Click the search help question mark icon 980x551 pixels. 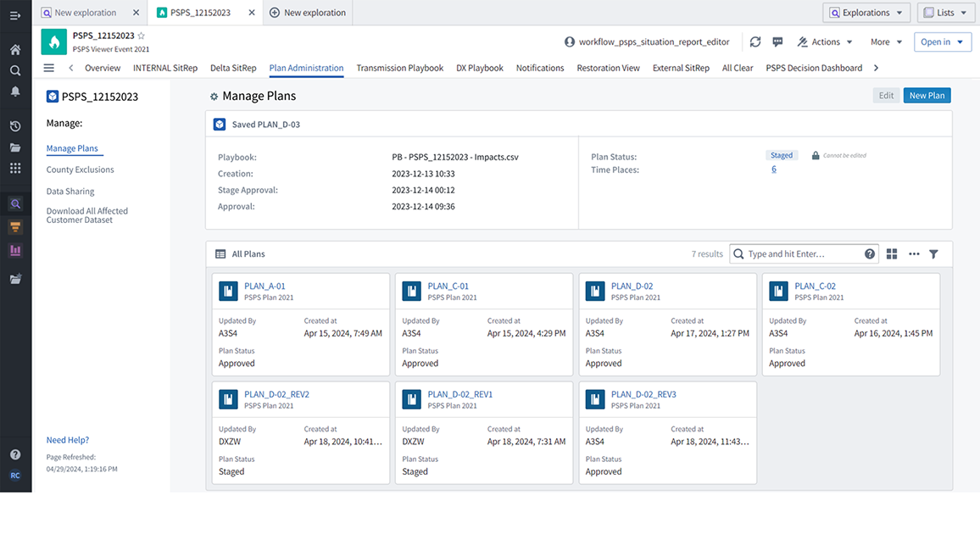870,253
